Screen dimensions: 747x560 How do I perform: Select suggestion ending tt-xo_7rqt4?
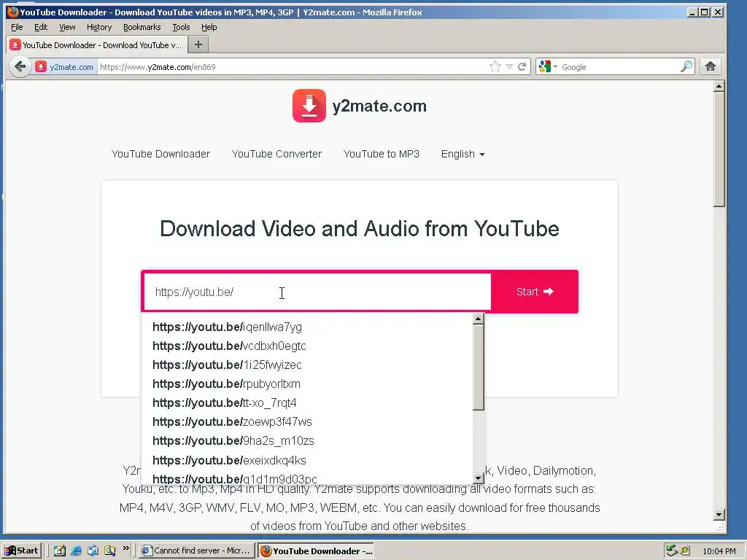pos(307,403)
